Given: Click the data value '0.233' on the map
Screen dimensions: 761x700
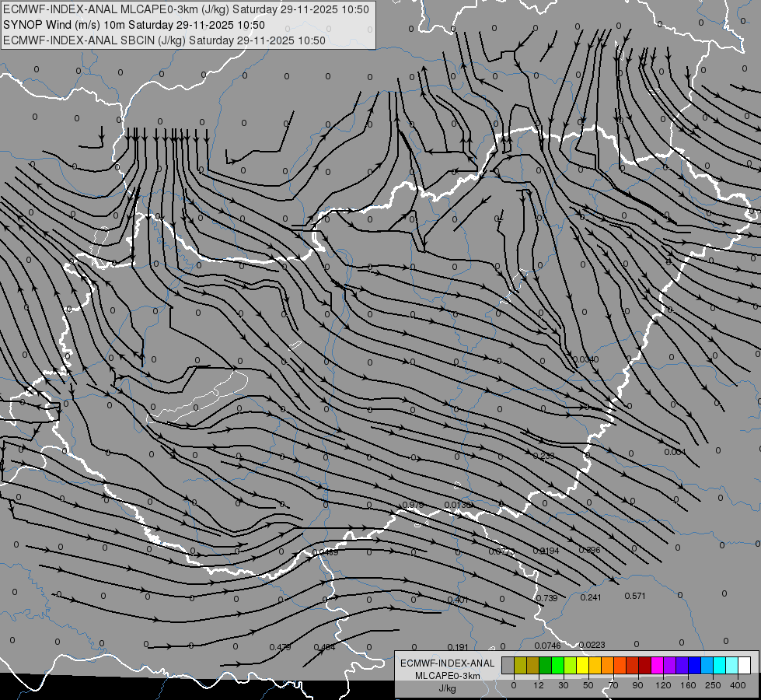Looking at the screenshot, I should click(x=543, y=456).
